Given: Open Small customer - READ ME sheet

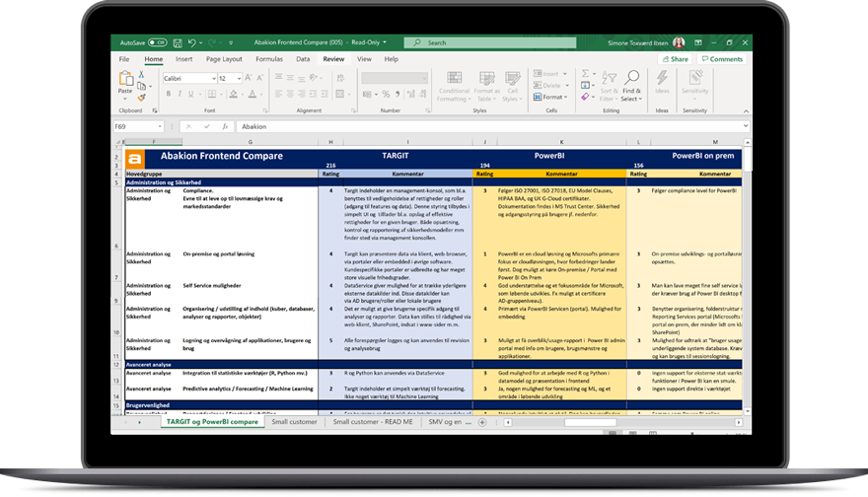Looking at the screenshot, I should (373, 422).
